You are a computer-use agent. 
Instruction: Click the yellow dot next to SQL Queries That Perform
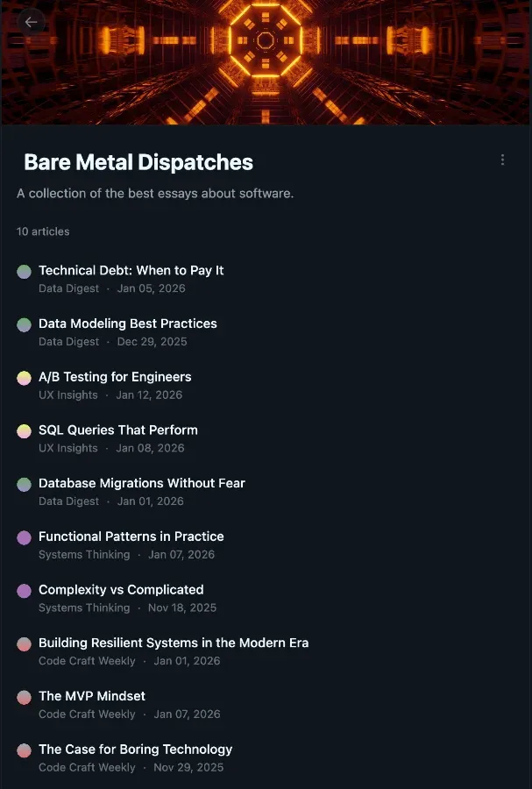pyautogui.click(x=24, y=431)
